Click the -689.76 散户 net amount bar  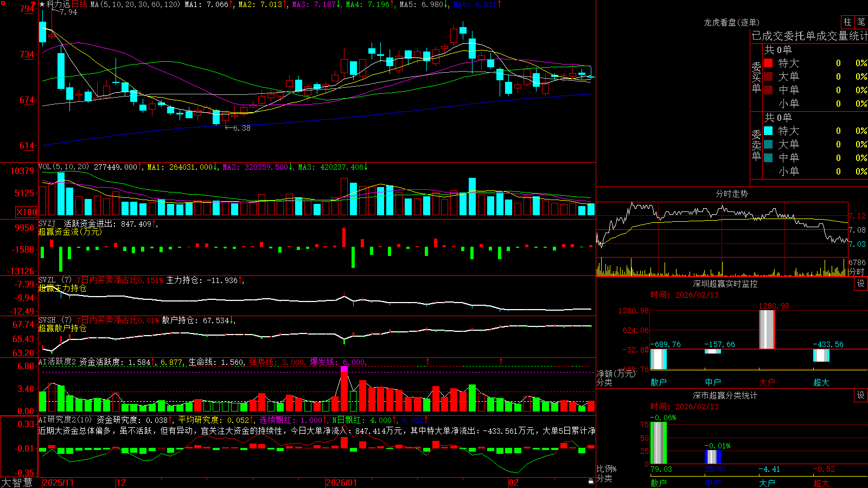(x=658, y=359)
